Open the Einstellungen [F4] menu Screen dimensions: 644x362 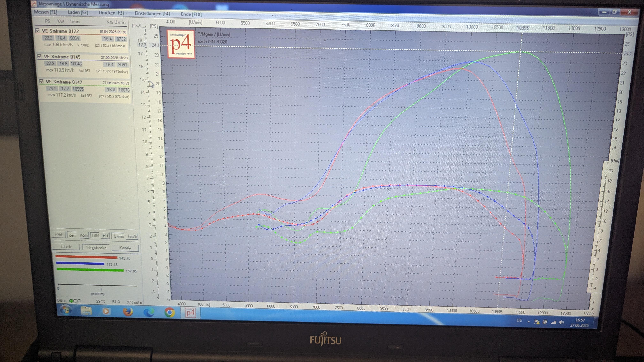click(152, 14)
